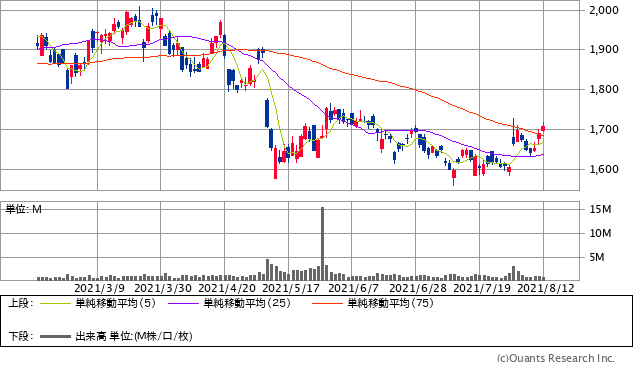Click the purple 25-day average legend line
This screenshot has width=633, height=373.
[x=183, y=304]
